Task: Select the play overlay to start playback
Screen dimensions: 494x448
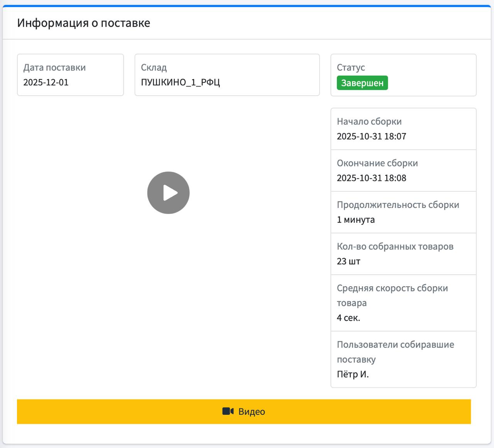Action: pos(169,193)
